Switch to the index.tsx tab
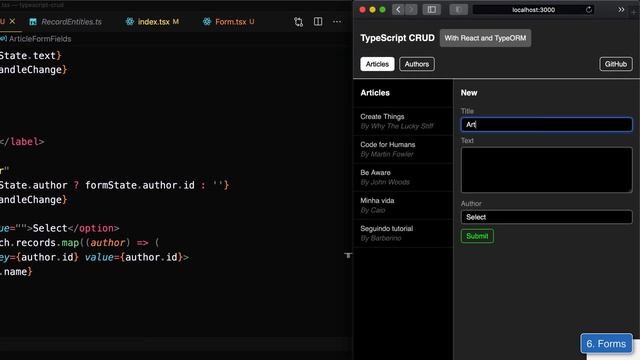This screenshot has width=640, height=360. tap(152, 22)
